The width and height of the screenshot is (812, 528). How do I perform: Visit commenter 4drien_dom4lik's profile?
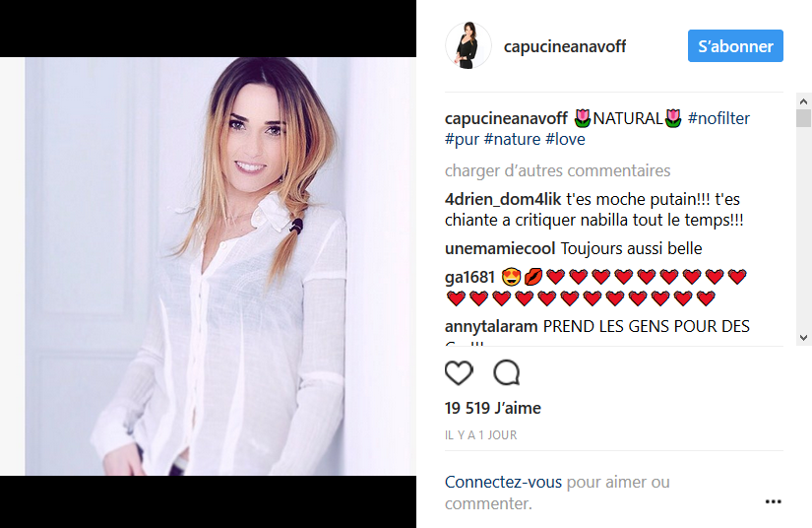point(503,200)
